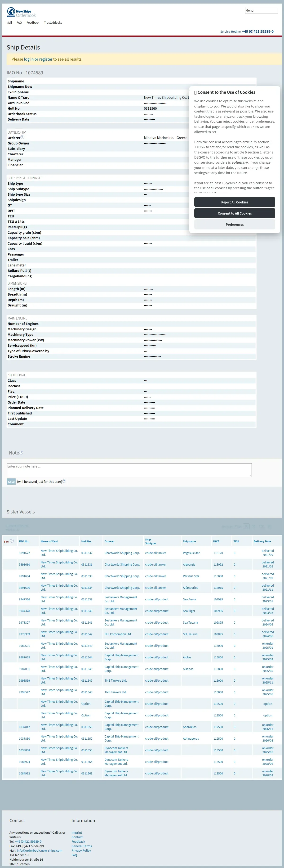
Task: Sort table by Orderer column
Action: pos(110,541)
